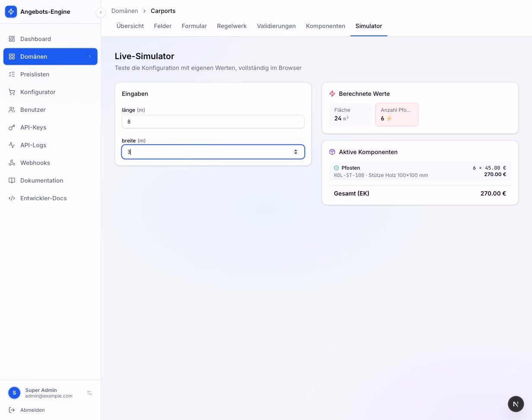Open API-Keys in the sidebar
This screenshot has width=532, height=420.
(51, 127)
